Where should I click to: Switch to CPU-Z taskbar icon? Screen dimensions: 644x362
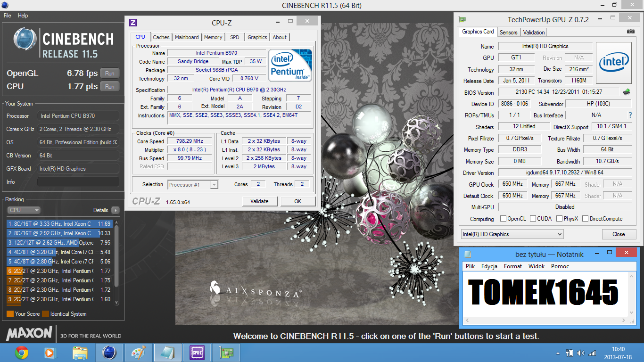tap(197, 353)
